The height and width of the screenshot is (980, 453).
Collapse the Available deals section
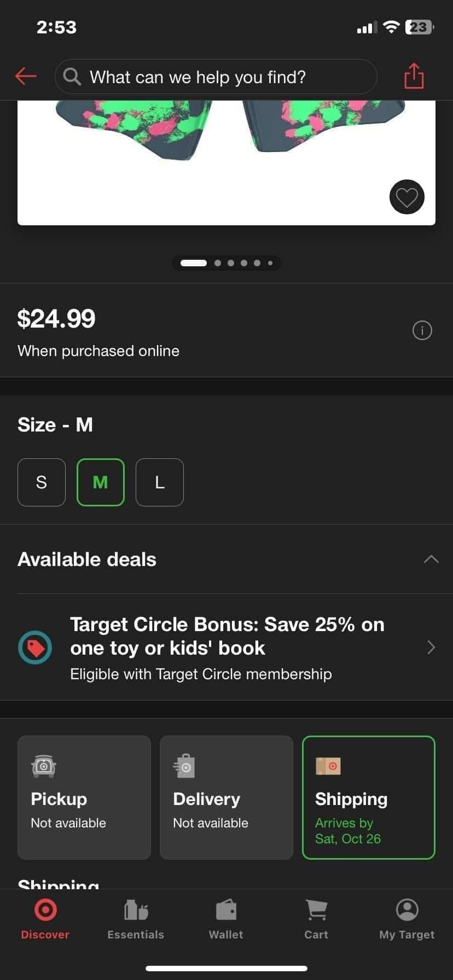(x=431, y=559)
